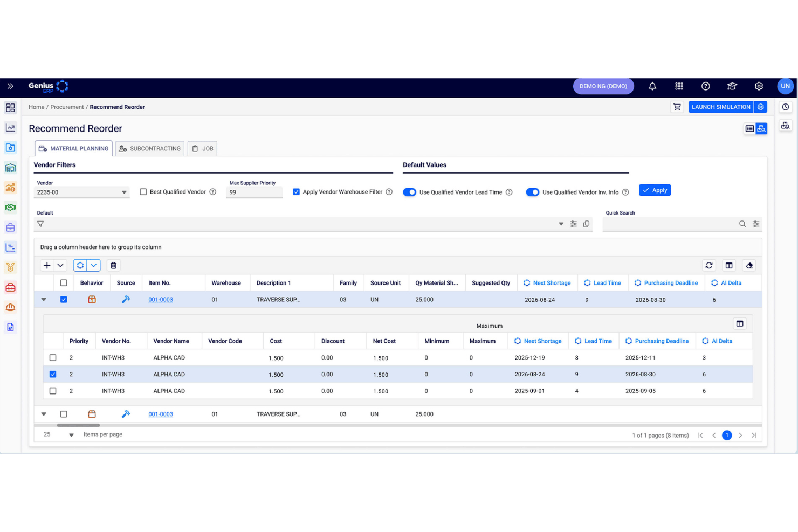Open the recalculate button dropdown chevron
This screenshot has width=798, height=532.
click(94, 265)
